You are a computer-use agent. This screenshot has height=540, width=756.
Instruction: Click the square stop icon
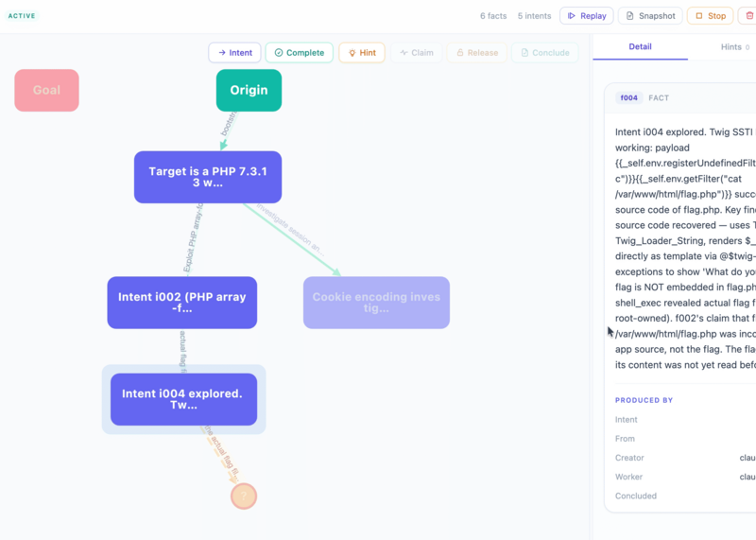(698, 16)
